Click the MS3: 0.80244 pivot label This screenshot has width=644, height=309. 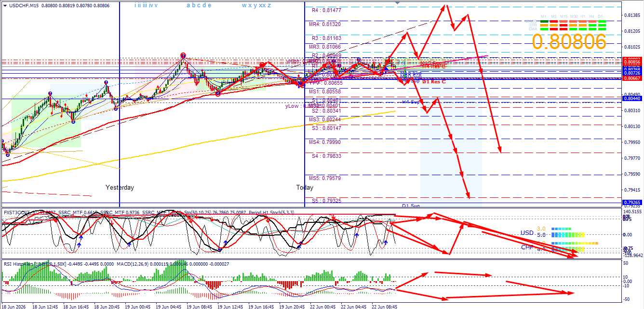pos(325,119)
